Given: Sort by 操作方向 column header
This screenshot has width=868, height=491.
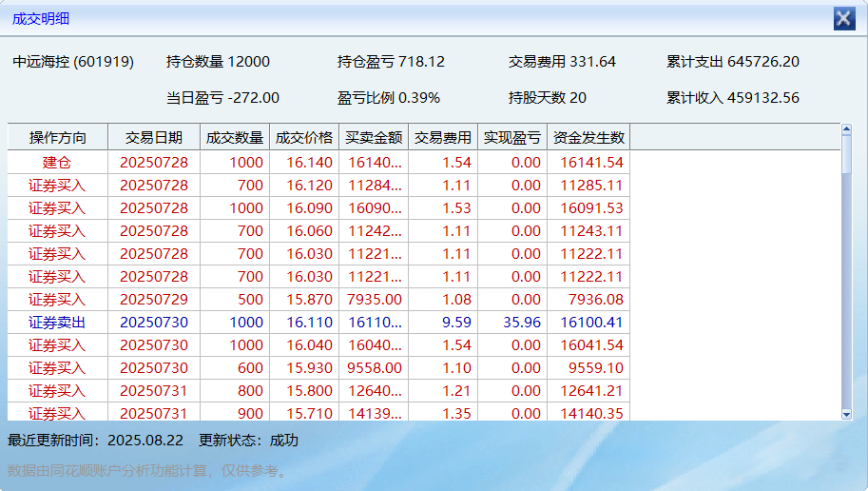Looking at the screenshot, I should [58, 137].
